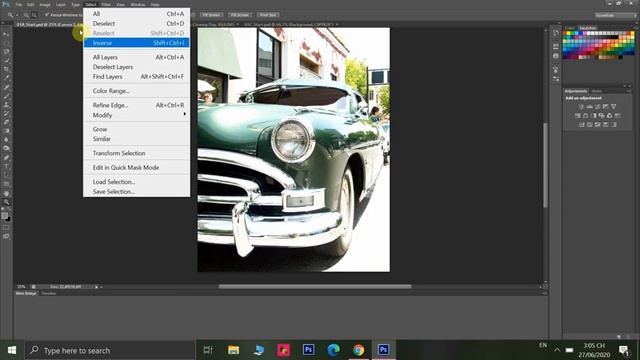Select the Clone Stamp tool

[x=6, y=105]
